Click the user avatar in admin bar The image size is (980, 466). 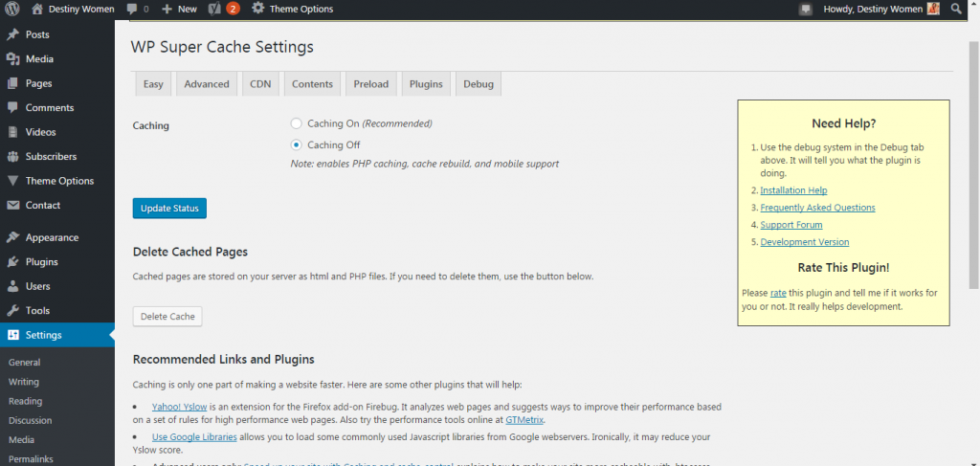[933, 9]
